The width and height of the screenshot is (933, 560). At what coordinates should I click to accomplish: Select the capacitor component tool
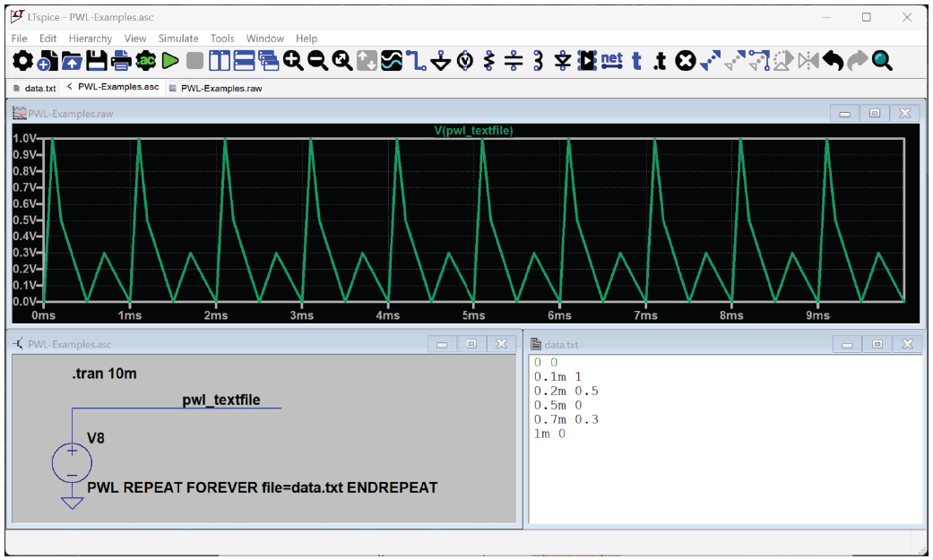(514, 61)
